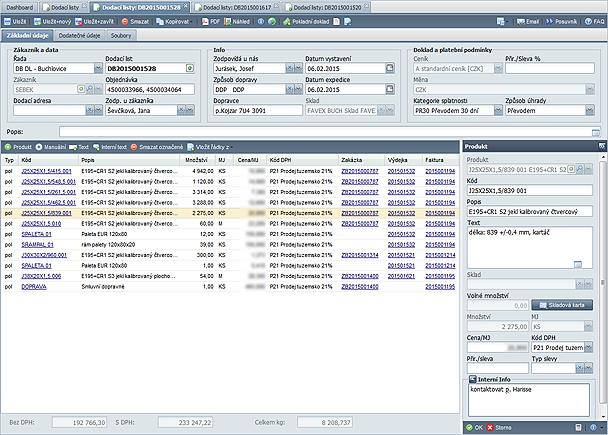Screen dimensions: 608x435
Task: Close the Dodací listy: DB2015001528 tab
Action: [x=186, y=6]
